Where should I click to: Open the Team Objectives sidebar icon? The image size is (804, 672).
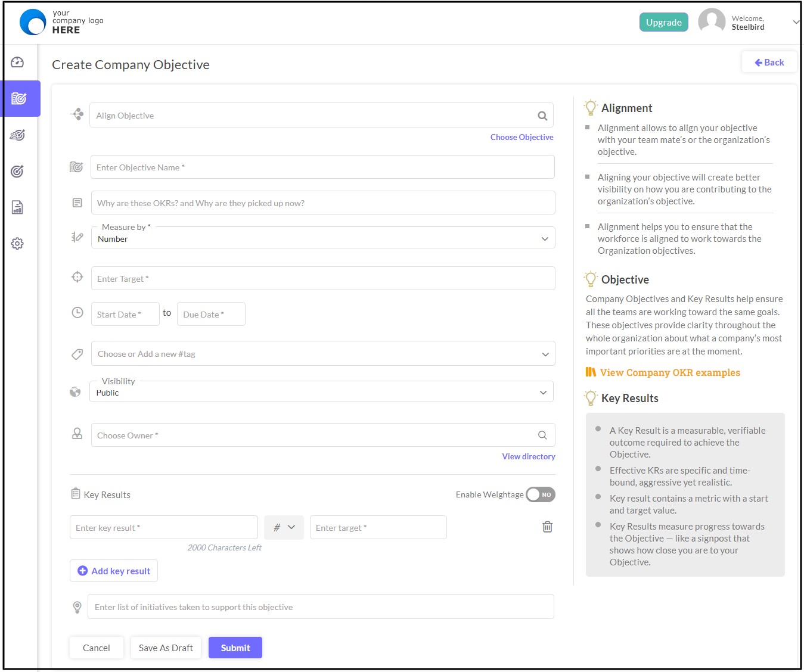tap(17, 135)
